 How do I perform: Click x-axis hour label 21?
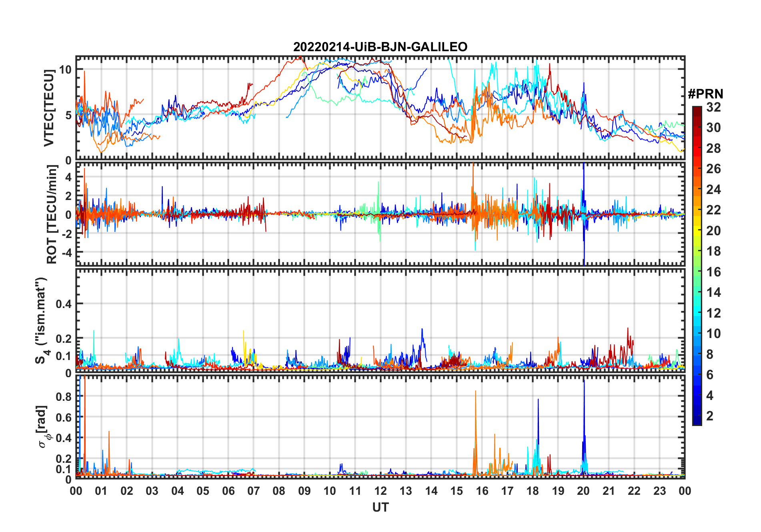(x=609, y=491)
